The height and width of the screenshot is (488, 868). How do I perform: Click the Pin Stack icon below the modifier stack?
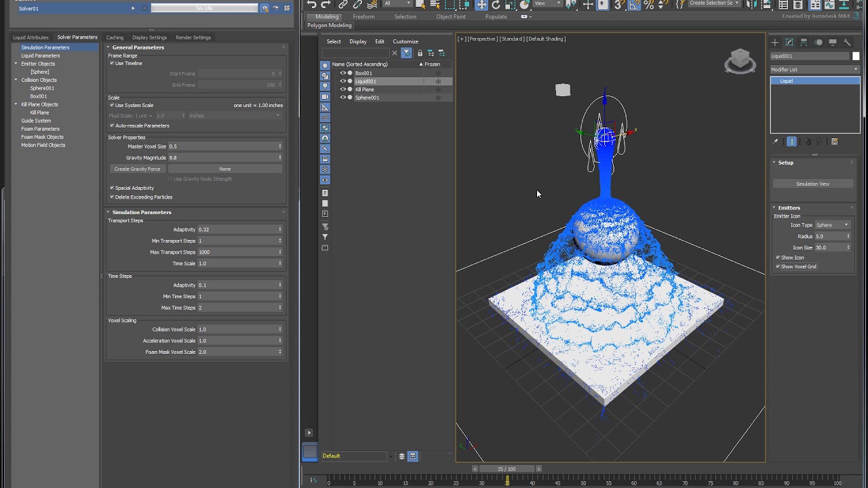coord(775,141)
